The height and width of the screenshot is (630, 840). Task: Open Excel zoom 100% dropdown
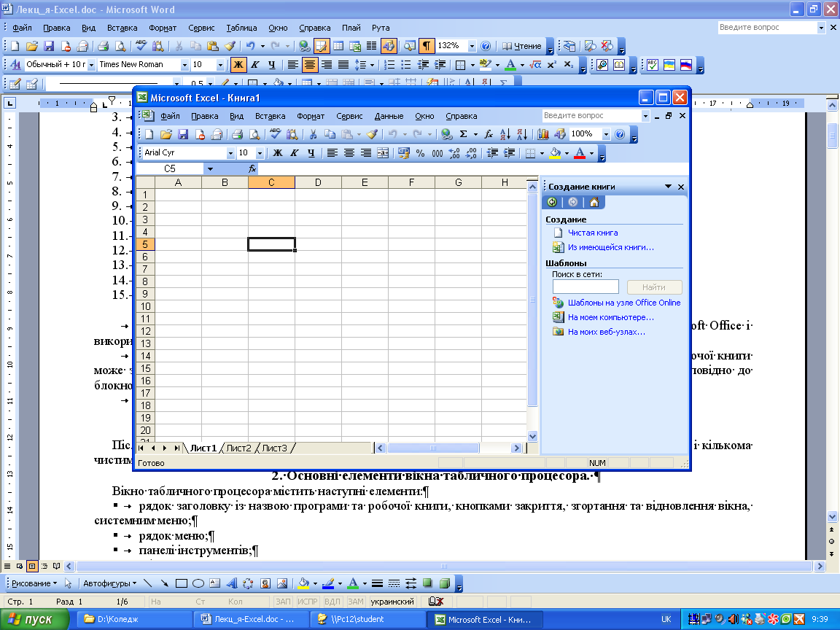click(x=606, y=134)
